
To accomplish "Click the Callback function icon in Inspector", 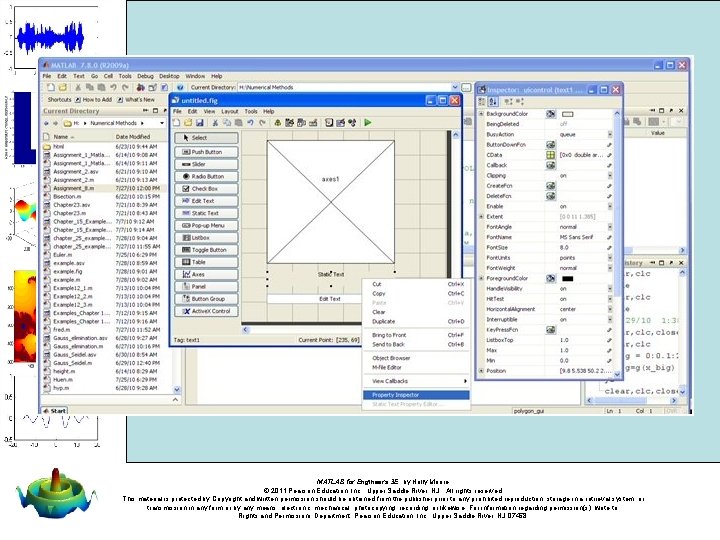I will [x=551, y=165].
